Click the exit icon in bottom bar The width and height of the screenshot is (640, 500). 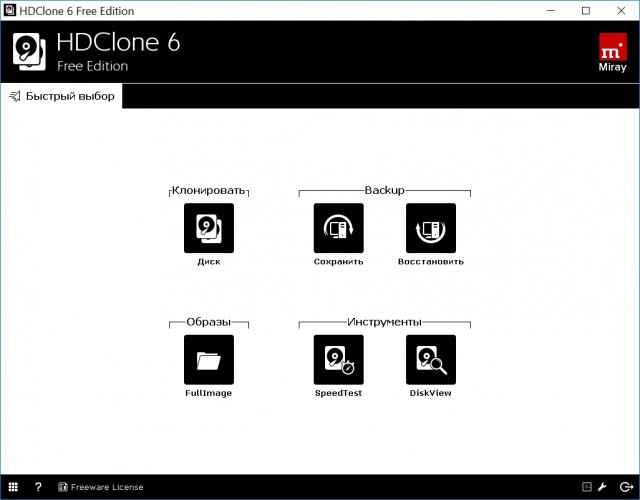click(x=626, y=487)
